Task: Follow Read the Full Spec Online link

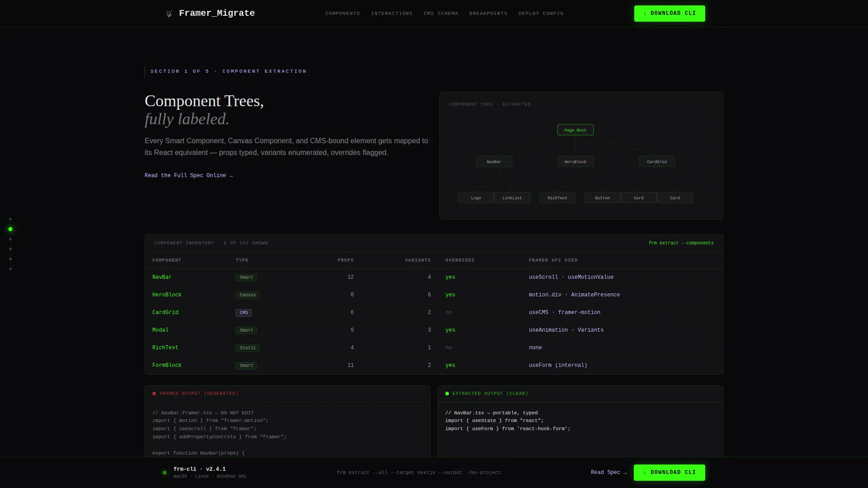Action: [189, 175]
